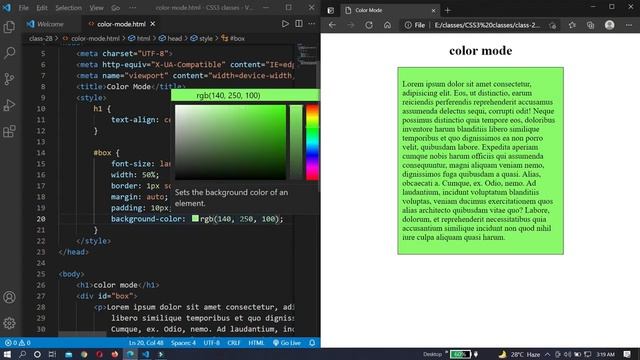The height and width of the screenshot is (360, 640).
Task: Show more menus via the ellipsis
Action: [x=132, y=8]
